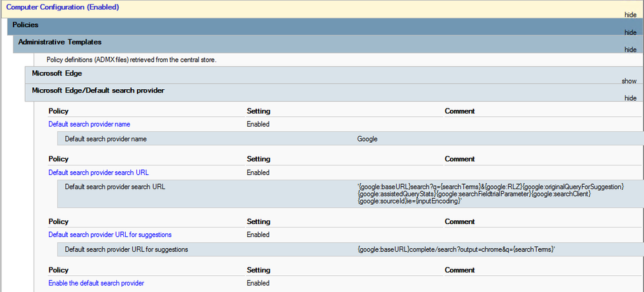Image resolution: width=644 pixels, height=292 pixels.
Task: Click Enabled setting for Enable the default search provider
Action: pos(257,283)
